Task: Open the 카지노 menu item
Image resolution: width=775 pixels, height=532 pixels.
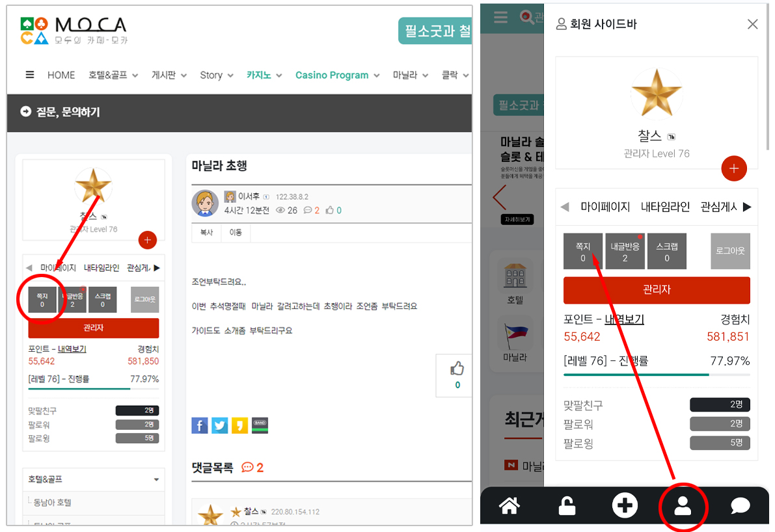Action: [x=264, y=75]
